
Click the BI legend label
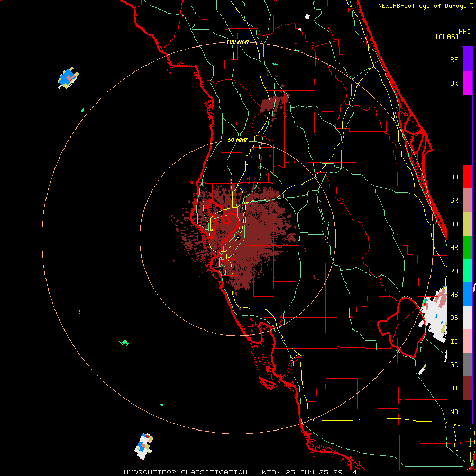(x=454, y=388)
